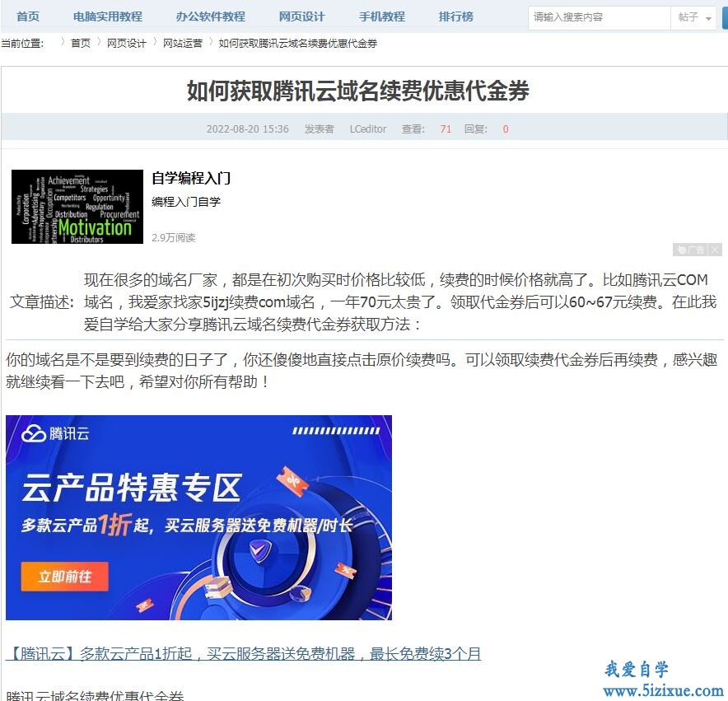Open the 自学编程入门 ad headline
728x701 pixels.
pyautogui.click(x=191, y=178)
